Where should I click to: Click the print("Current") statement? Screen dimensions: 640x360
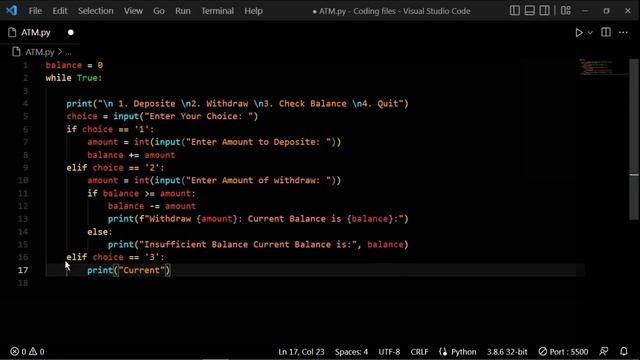[x=129, y=270]
